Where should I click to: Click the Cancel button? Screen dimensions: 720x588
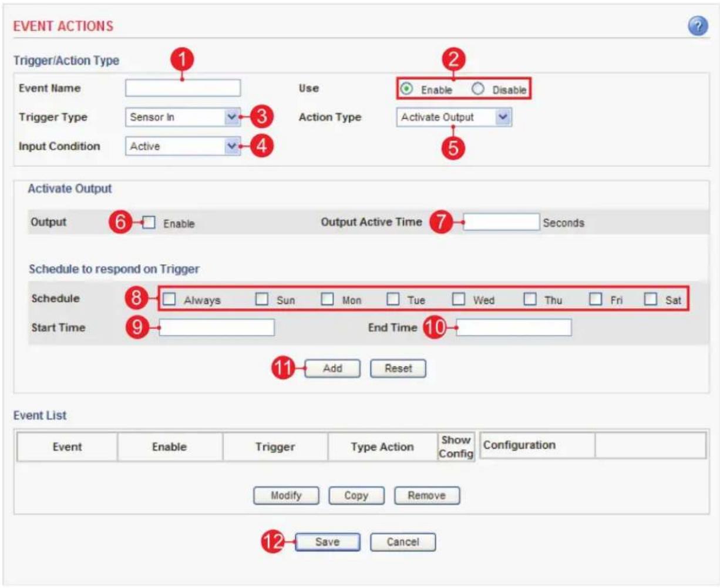point(403,542)
